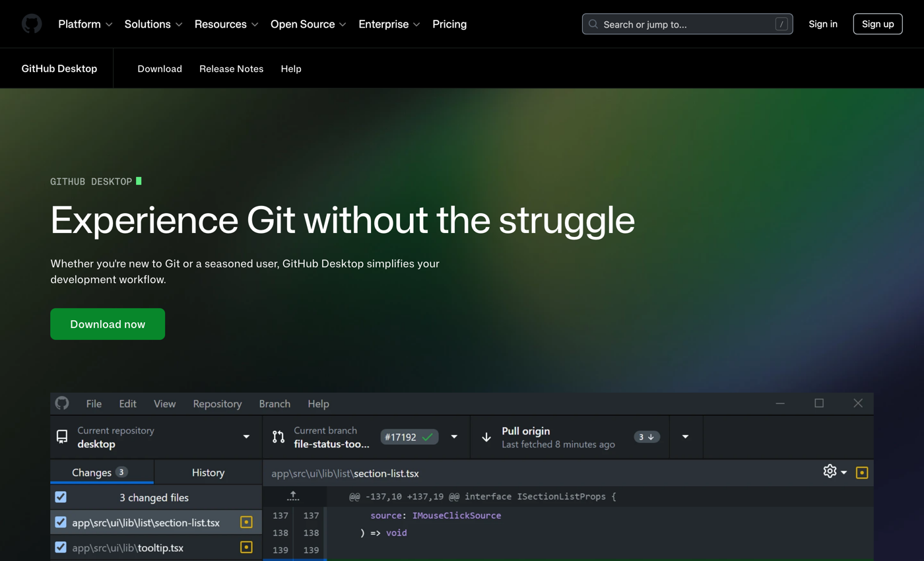Open the Pricing link

tap(449, 24)
